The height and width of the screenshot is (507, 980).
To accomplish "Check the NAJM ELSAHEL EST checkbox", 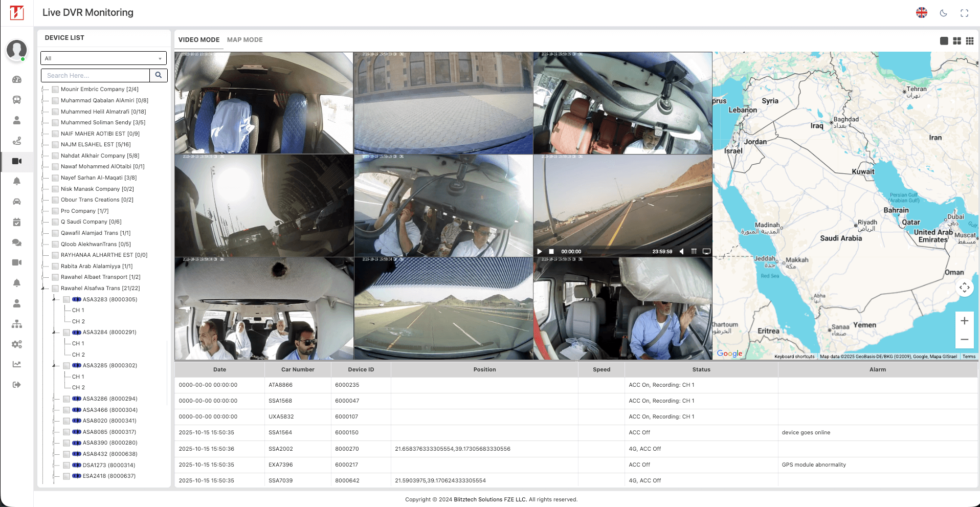I will (x=55, y=144).
